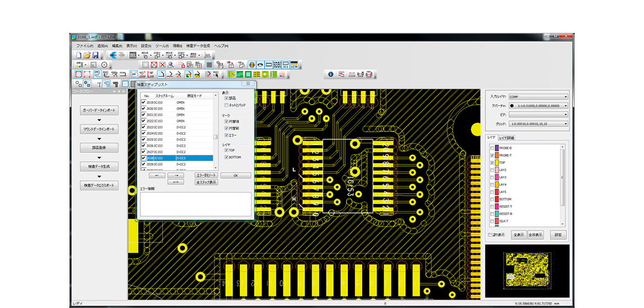The width and height of the screenshot is (644, 308).
Task: Select the red rectangle tool icon
Action: pyautogui.click(x=79, y=74)
